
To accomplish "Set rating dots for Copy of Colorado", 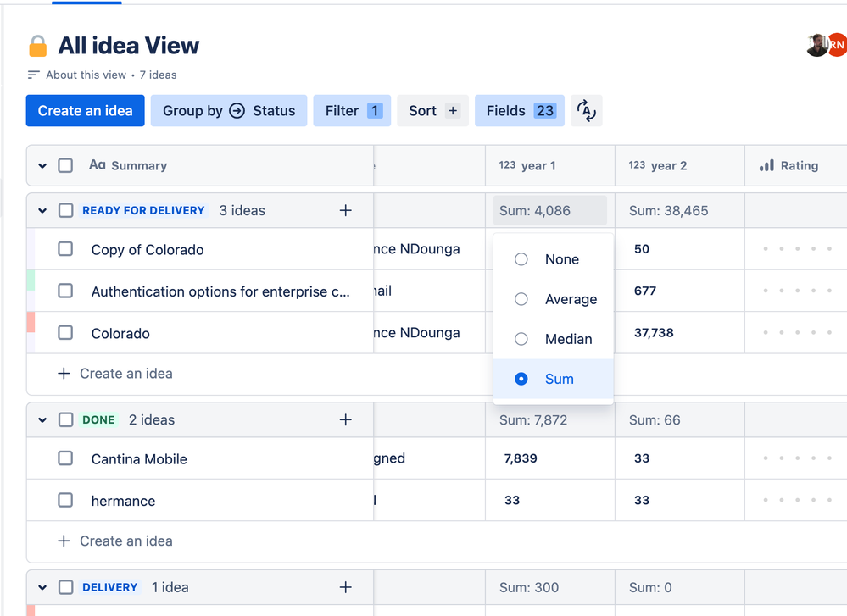I will pos(797,249).
